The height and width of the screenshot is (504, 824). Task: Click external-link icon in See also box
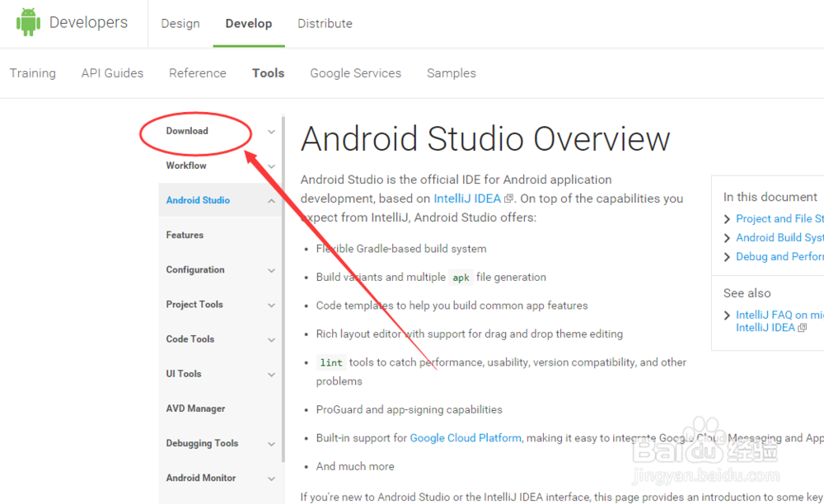(802, 328)
